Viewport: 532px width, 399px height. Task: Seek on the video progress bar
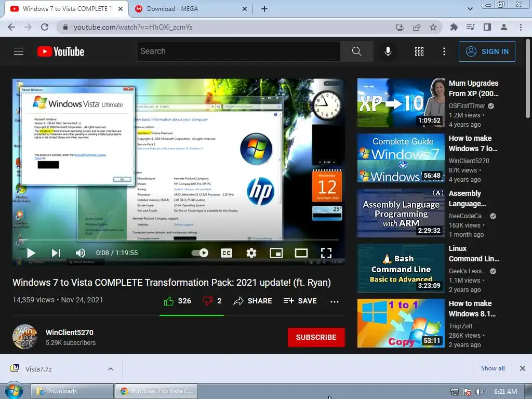(179, 240)
